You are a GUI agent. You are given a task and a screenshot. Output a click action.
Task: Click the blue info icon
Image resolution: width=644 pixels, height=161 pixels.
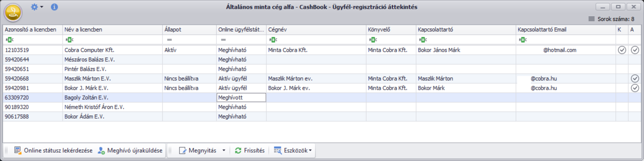tap(54, 7)
